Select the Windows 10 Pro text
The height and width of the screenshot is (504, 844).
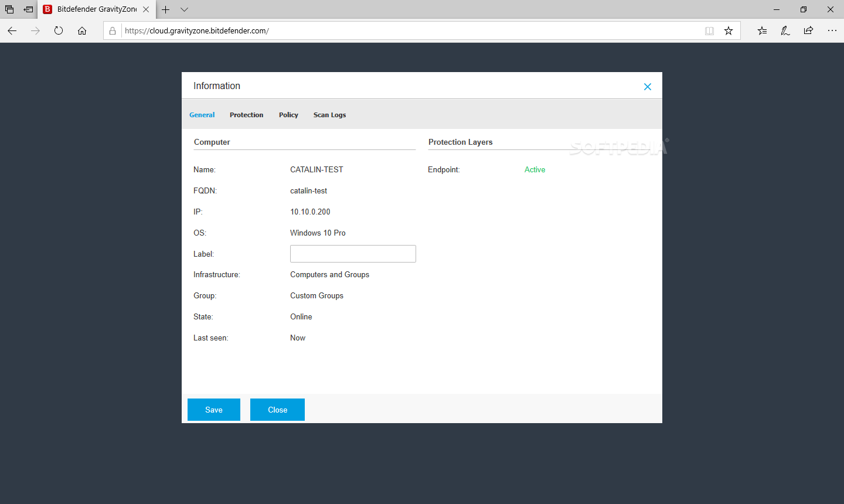[x=318, y=233]
